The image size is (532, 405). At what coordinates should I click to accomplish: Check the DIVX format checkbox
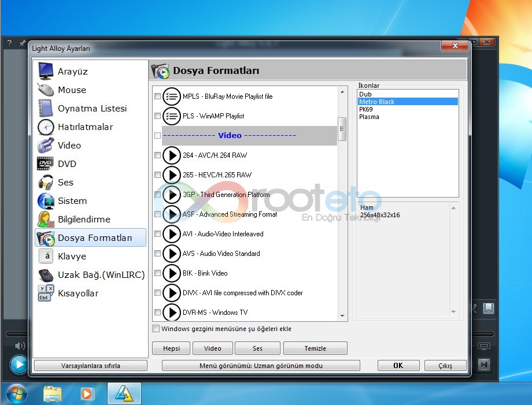point(157,293)
